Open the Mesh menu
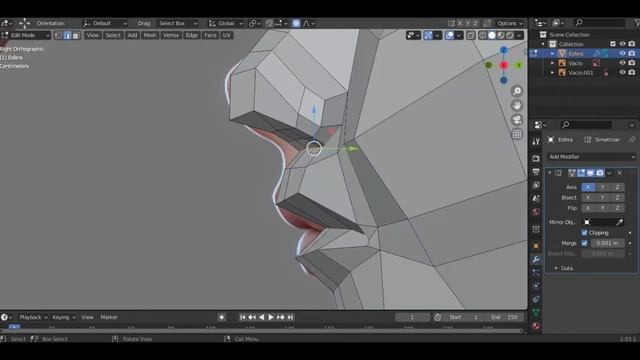The height and width of the screenshot is (360, 640). [x=150, y=36]
